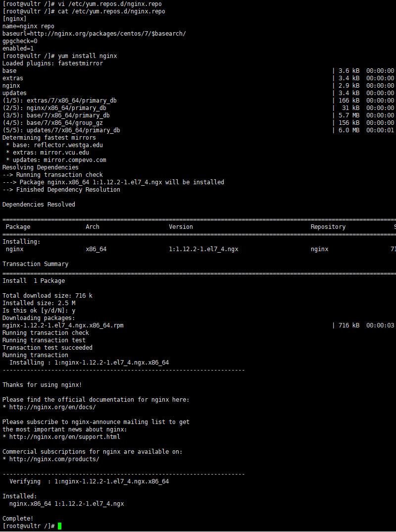
Task: Select the 'mirror.vcu.edu' extras mirror line
Action: tap(48, 153)
